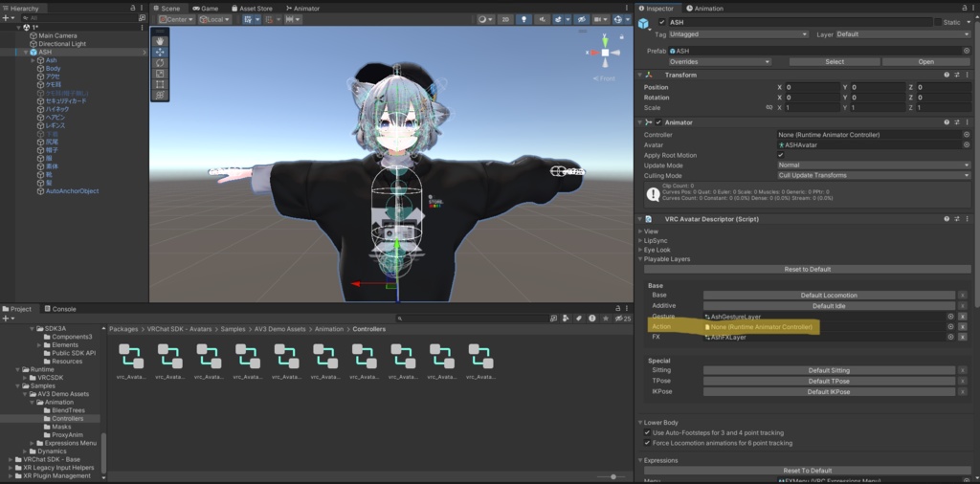Toggle scene lighting lightbulb icon
The width and height of the screenshot is (980, 484).
(523, 19)
